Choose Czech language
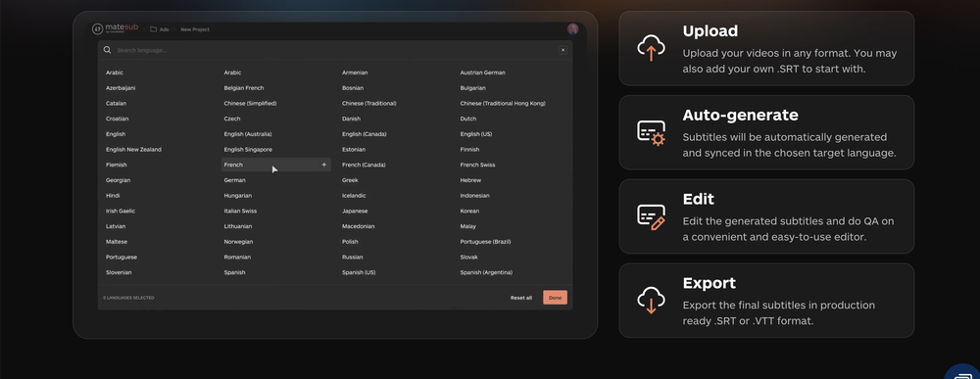980x379 pixels. 232,118
